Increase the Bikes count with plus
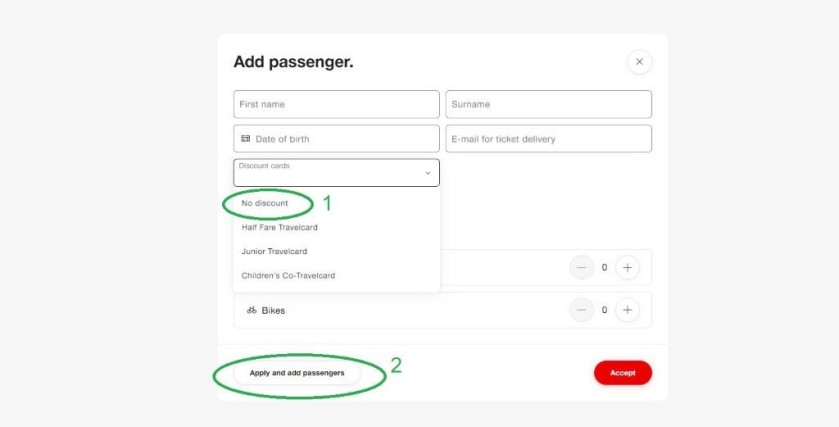Image resolution: width=839 pixels, height=427 pixels. pyautogui.click(x=627, y=310)
